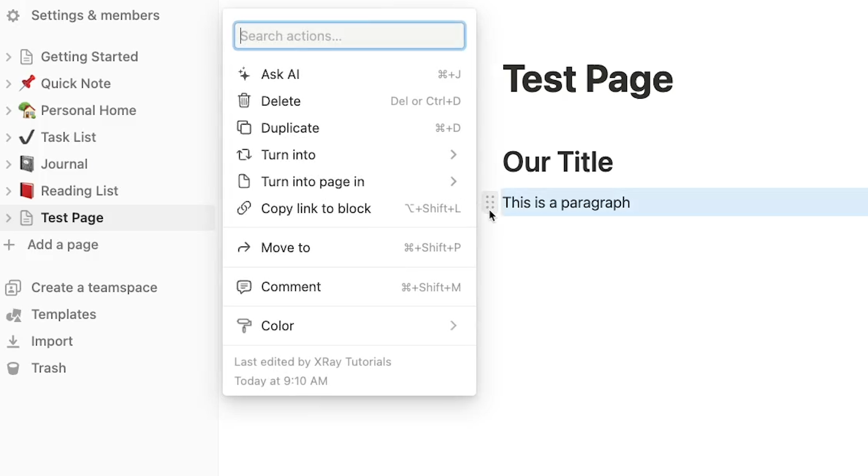868x476 pixels.
Task: Expand the Reading List page toggle
Action: [9, 191]
